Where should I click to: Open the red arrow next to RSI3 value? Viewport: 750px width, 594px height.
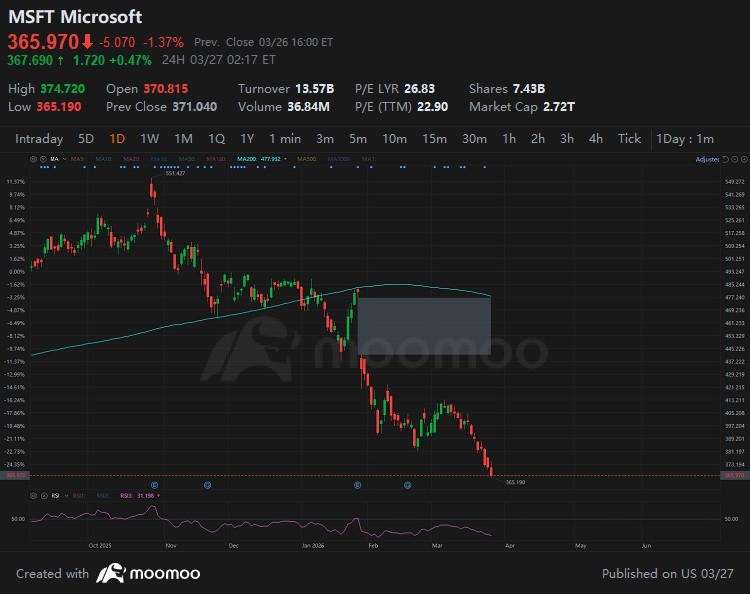point(158,495)
